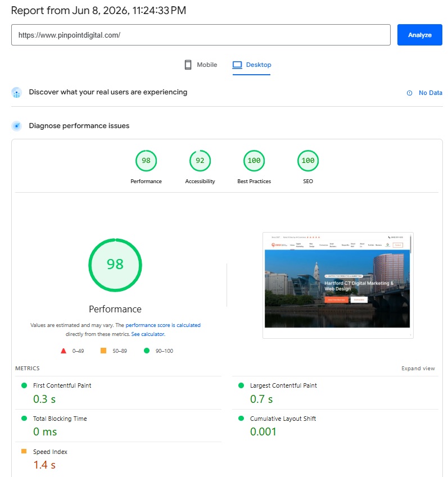Click the Largest Contentful Paint label

[x=283, y=385]
